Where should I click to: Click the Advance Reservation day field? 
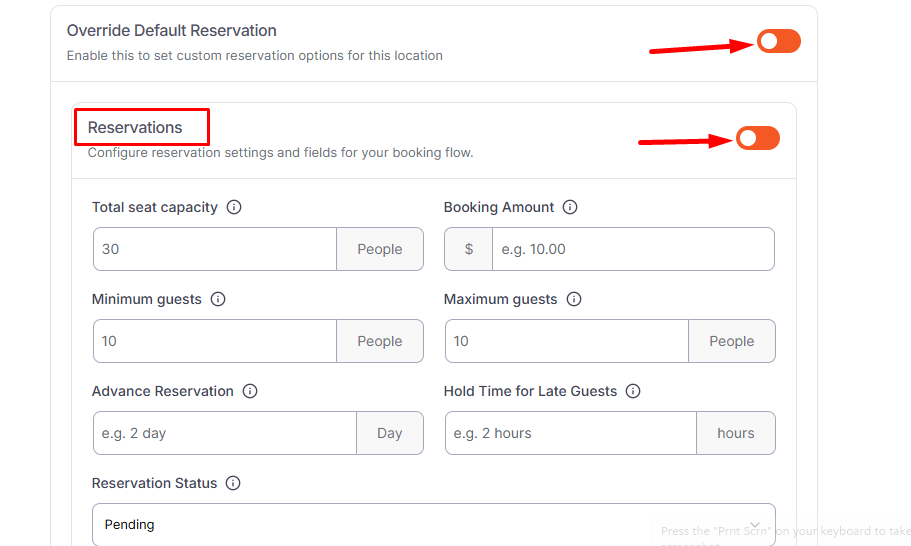pyautogui.click(x=224, y=433)
